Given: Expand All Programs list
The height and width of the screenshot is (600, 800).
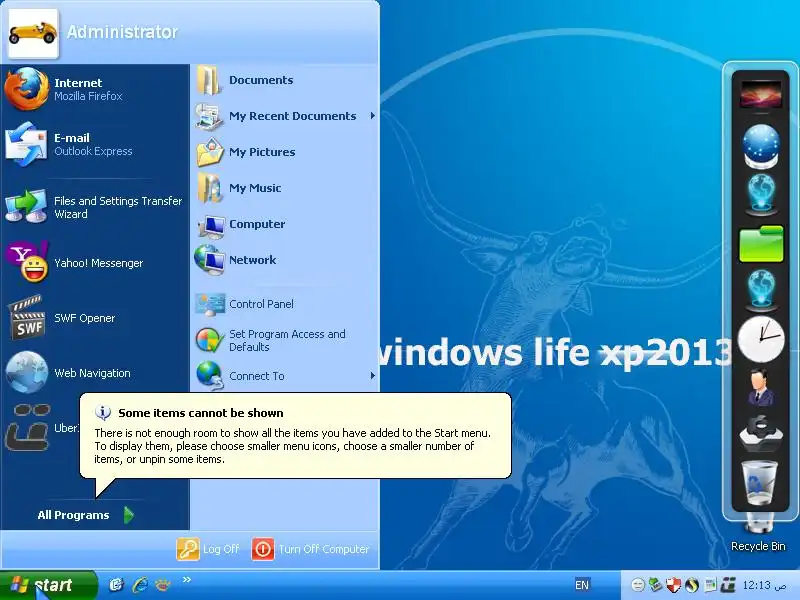Looking at the screenshot, I should coord(86,515).
